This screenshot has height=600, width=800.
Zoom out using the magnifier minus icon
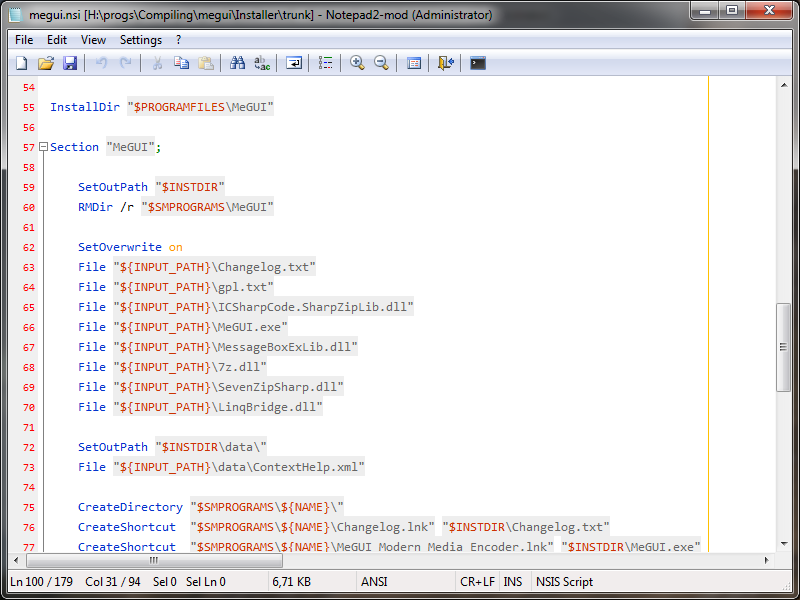(x=381, y=63)
